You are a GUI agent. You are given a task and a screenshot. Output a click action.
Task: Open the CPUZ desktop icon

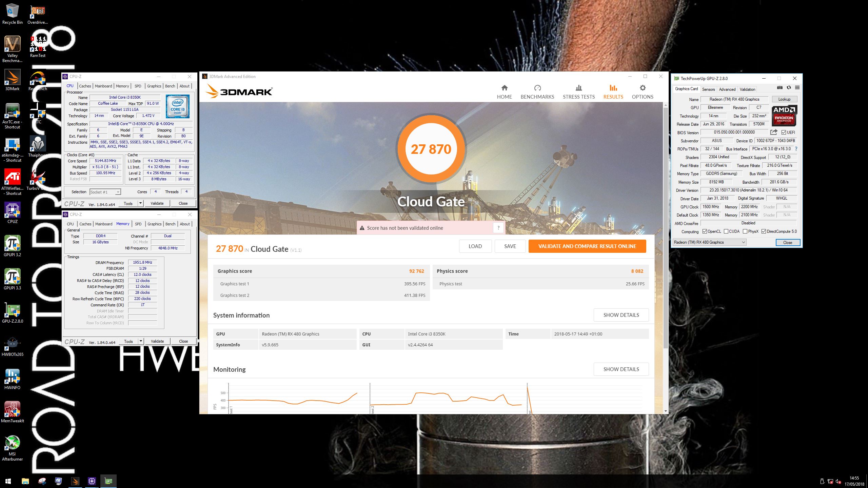[13, 213]
